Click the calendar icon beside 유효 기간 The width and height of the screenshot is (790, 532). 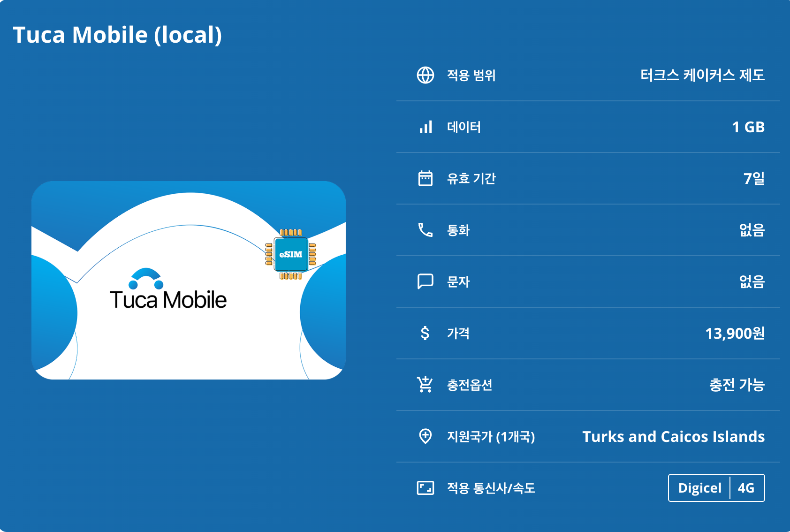[425, 178]
